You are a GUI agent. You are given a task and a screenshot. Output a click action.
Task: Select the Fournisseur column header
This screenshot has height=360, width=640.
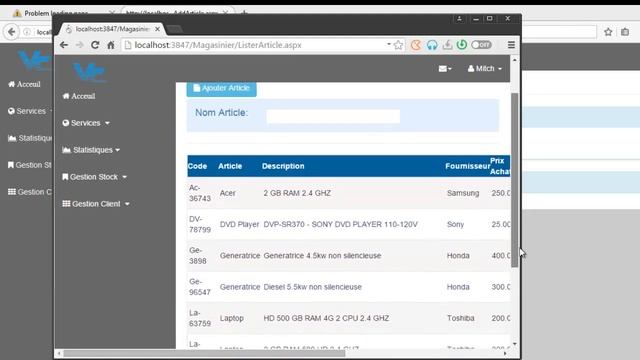[468, 166]
